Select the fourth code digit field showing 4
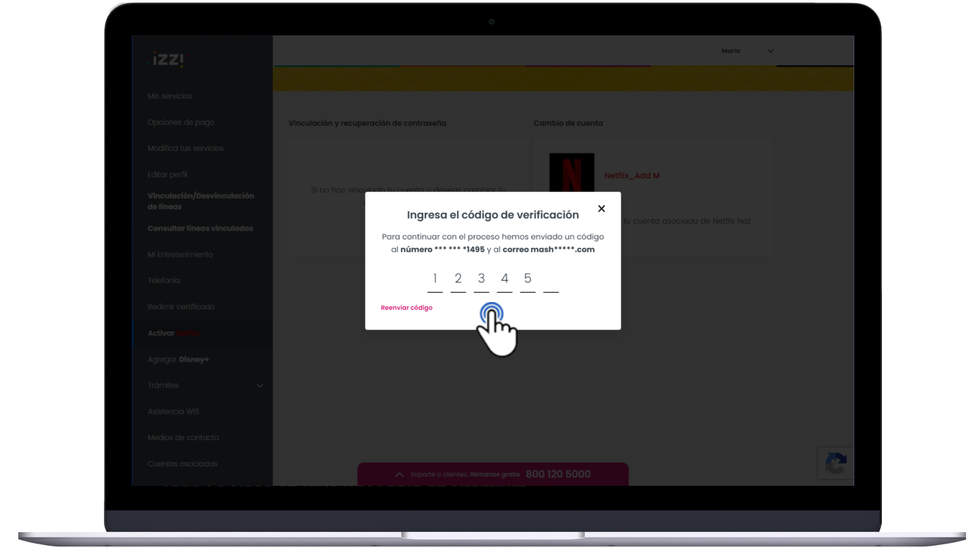Viewport: 980px width, 551px height. pos(505,281)
